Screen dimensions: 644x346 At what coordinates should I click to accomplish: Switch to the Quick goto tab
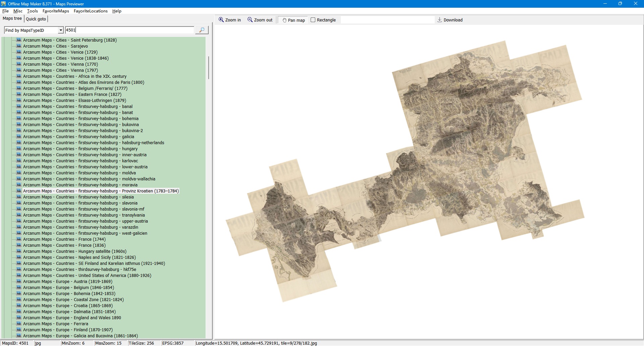[36, 19]
